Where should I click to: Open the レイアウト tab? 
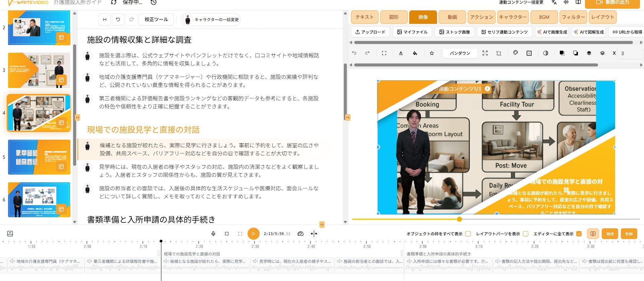tap(603, 17)
